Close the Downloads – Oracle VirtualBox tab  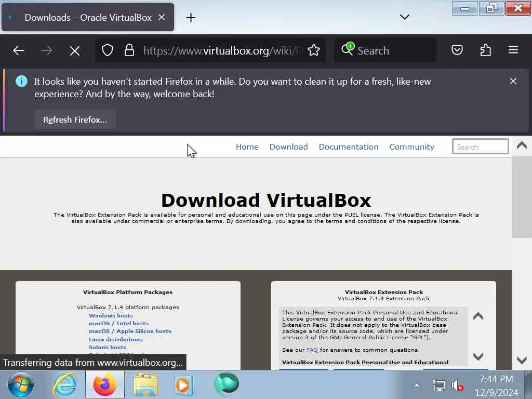click(162, 17)
